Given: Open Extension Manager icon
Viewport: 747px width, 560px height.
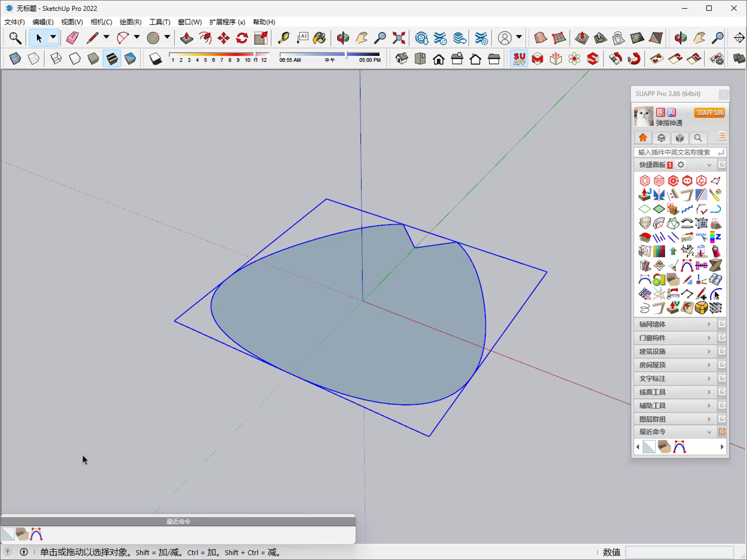Looking at the screenshot, I should click(481, 38).
